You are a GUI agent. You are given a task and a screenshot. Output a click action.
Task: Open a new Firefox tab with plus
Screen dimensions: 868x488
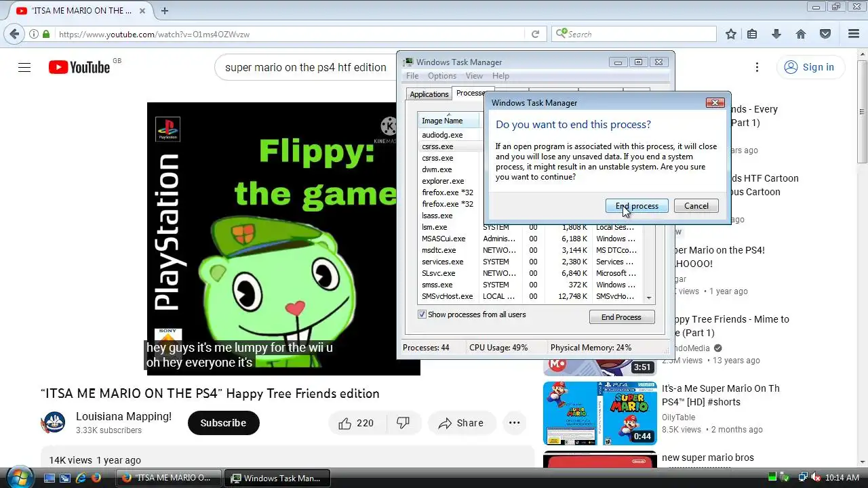coord(164,10)
